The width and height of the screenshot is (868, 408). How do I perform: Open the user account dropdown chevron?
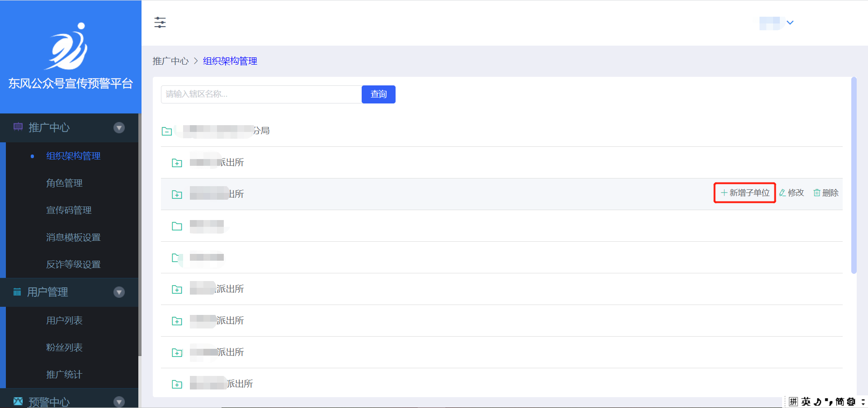(x=790, y=23)
